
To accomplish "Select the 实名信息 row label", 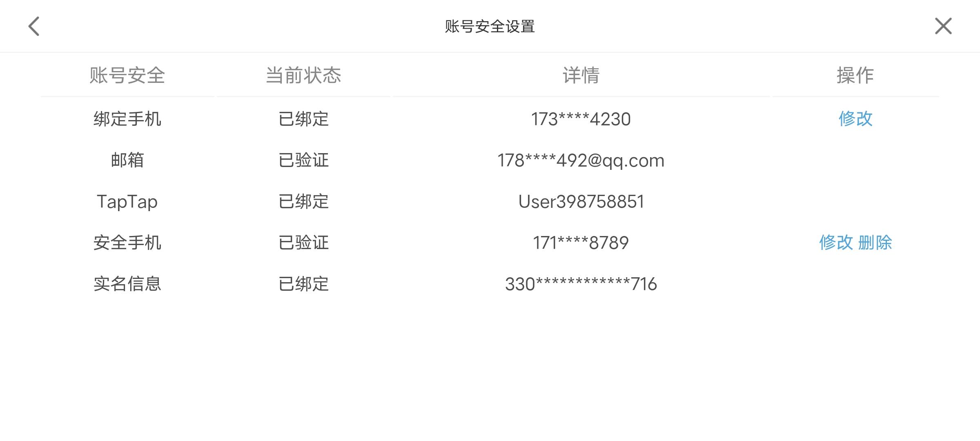I will (127, 284).
